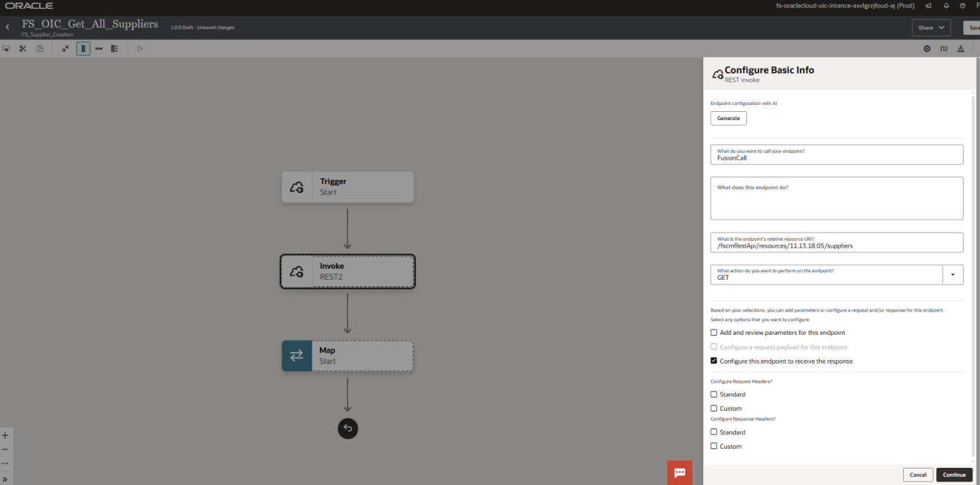Click the Continue button
The width and height of the screenshot is (980, 485).
(x=954, y=475)
